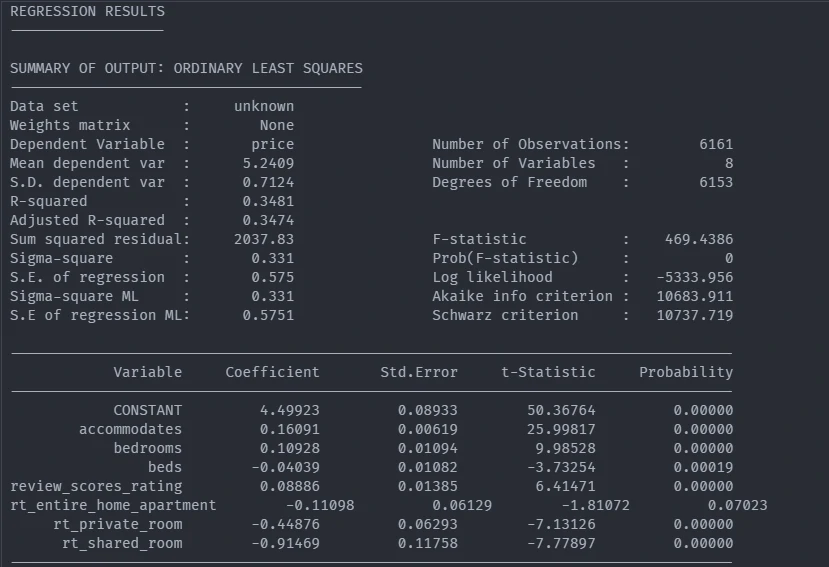Click the Std.Error column header
The height and width of the screenshot is (567, 829).
[419, 372]
